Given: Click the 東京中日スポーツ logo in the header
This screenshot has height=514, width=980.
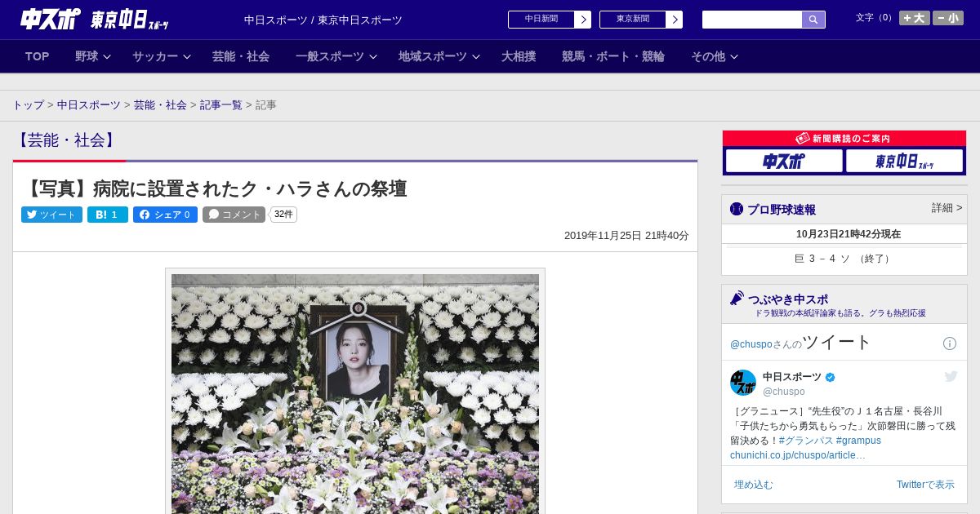Looking at the screenshot, I should click(129, 20).
